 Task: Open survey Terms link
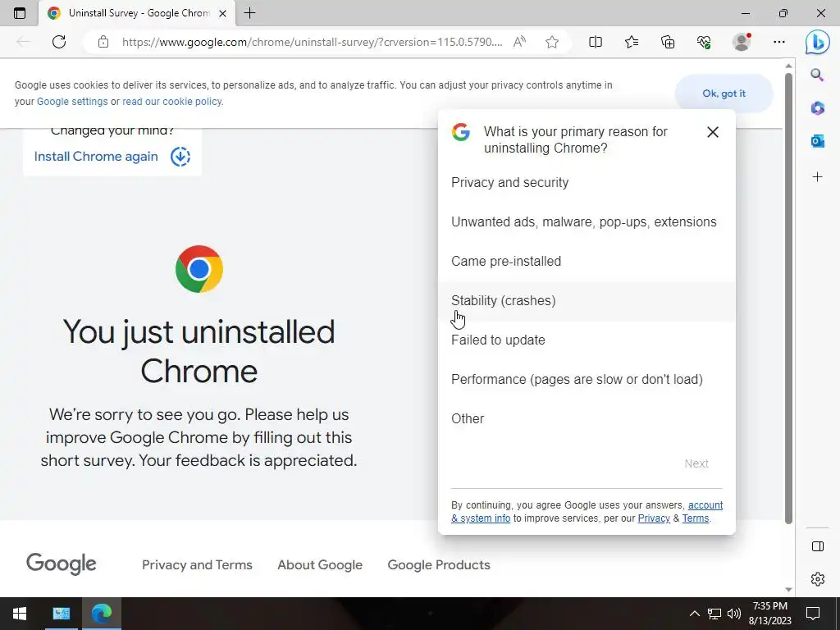[x=696, y=518]
